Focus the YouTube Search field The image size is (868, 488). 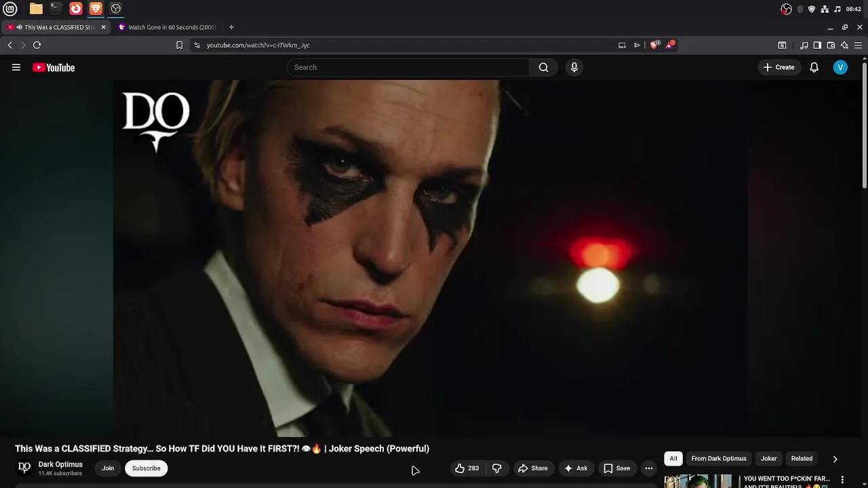click(x=408, y=67)
